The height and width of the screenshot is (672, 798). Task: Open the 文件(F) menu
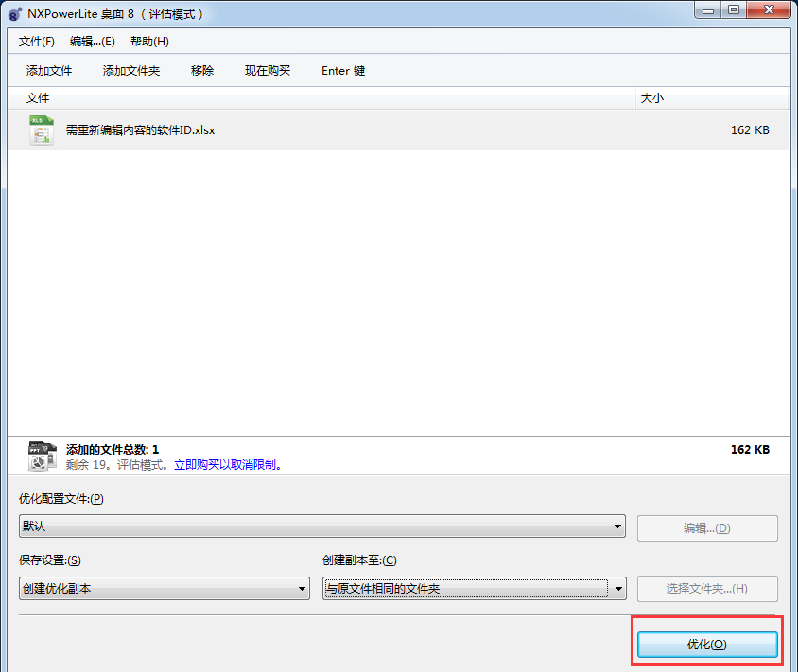pyautogui.click(x=37, y=42)
